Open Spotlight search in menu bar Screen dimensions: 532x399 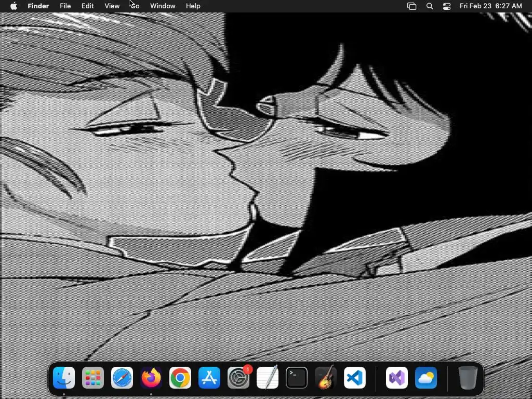(x=430, y=6)
